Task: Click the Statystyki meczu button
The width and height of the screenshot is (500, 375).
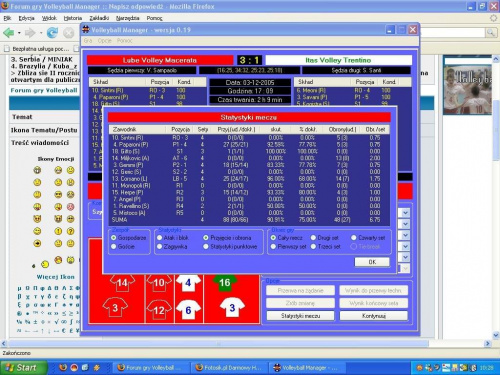Action: click(x=300, y=316)
